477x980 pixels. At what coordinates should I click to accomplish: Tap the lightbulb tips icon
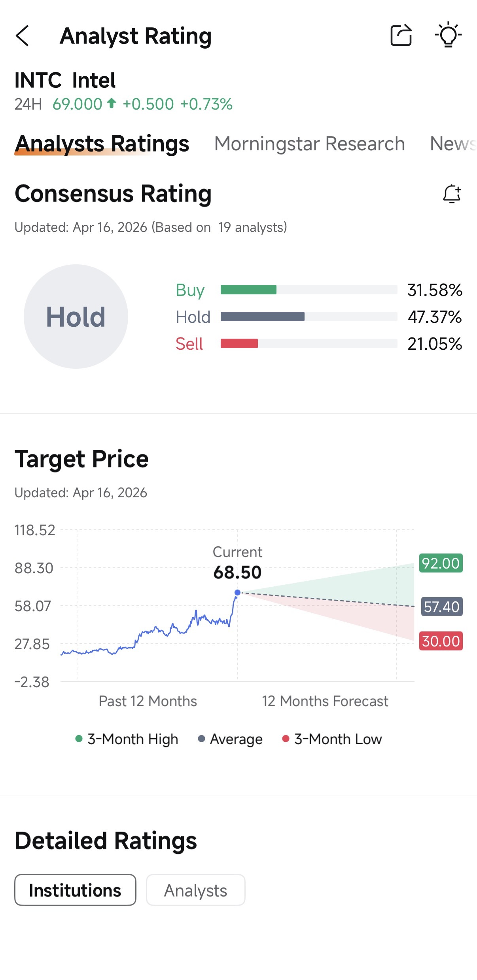tap(448, 35)
